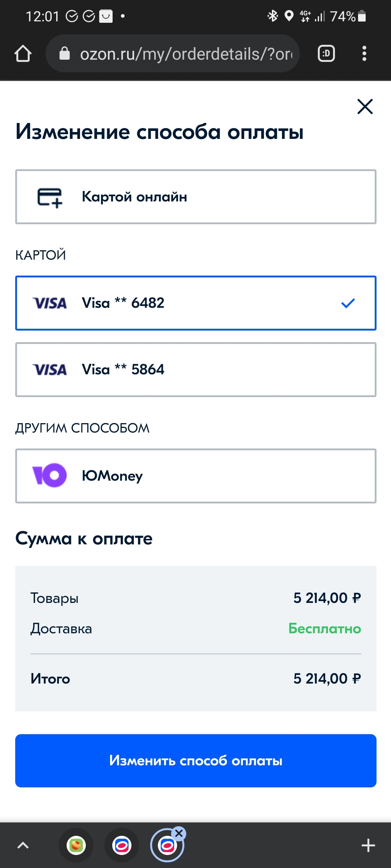Close the payment method change dialog
The height and width of the screenshot is (868, 391).
pos(365,107)
